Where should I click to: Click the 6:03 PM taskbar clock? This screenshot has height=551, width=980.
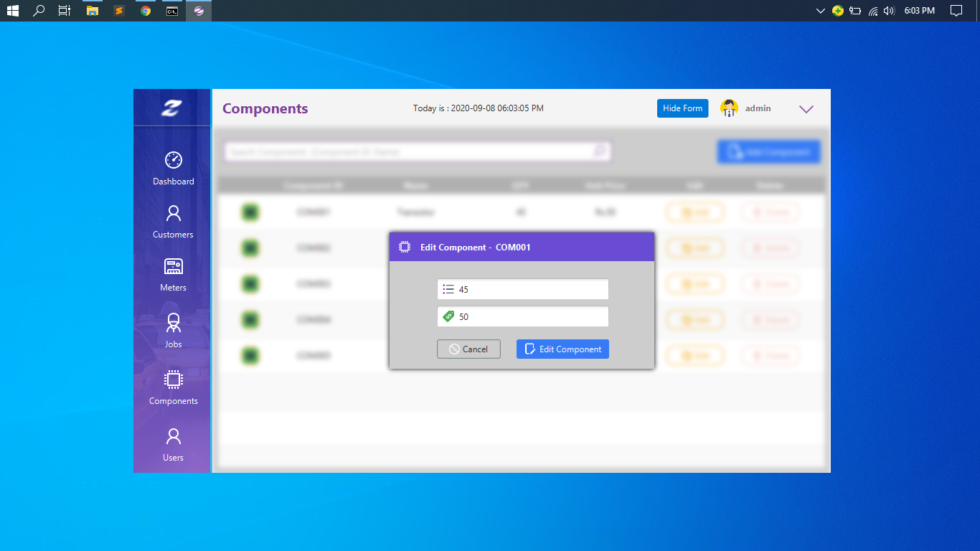pyautogui.click(x=920, y=11)
